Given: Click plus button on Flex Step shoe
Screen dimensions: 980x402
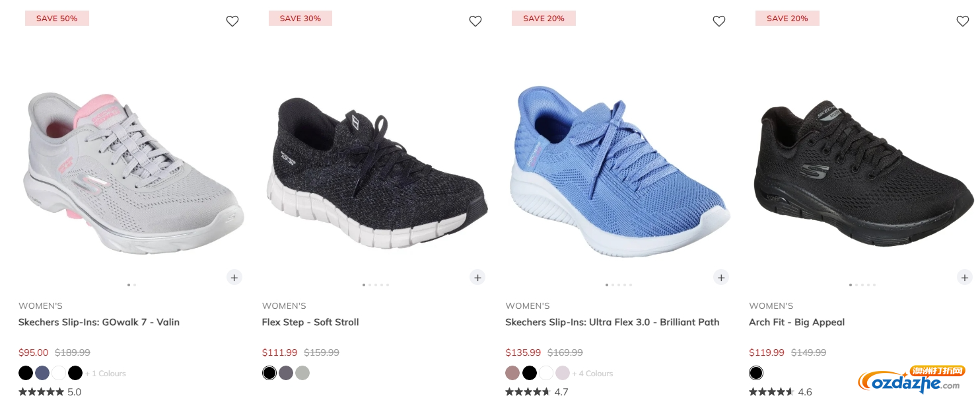Looking at the screenshot, I should pyautogui.click(x=477, y=277).
